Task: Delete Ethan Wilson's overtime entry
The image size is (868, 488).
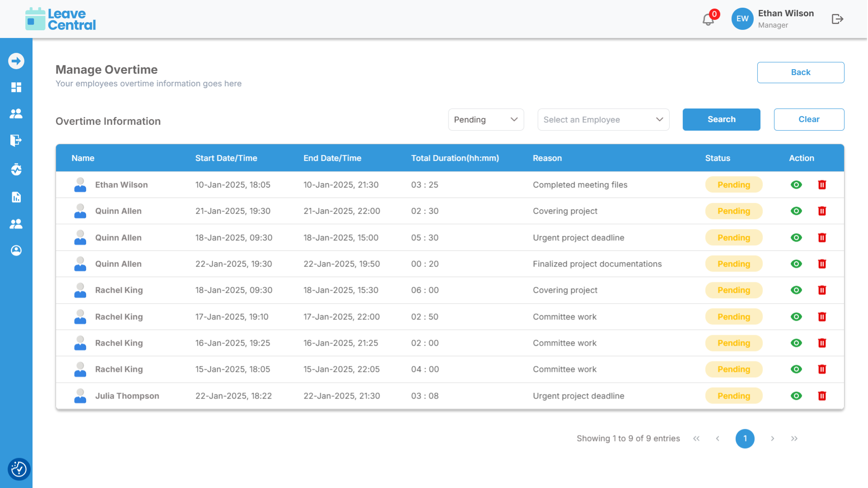Action: pyautogui.click(x=822, y=185)
